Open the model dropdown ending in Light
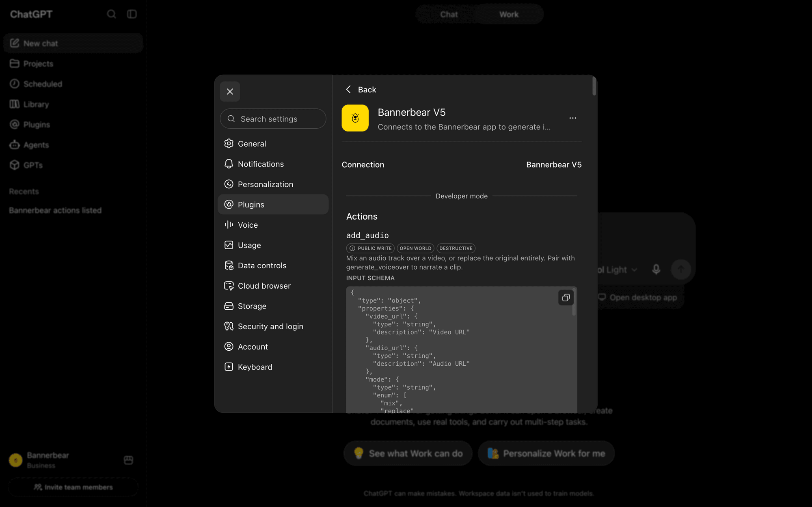 point(617,270)
